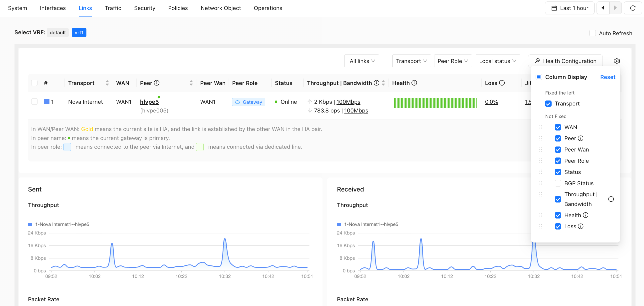Click info icon beside Loss in Column Display
This screenshot has width=644, height=306.
click(x=581, y=226)
